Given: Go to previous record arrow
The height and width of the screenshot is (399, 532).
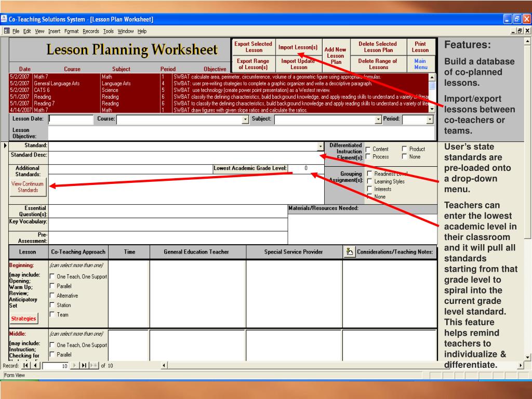Looking at the screenshot, I should tap(35, 365).
